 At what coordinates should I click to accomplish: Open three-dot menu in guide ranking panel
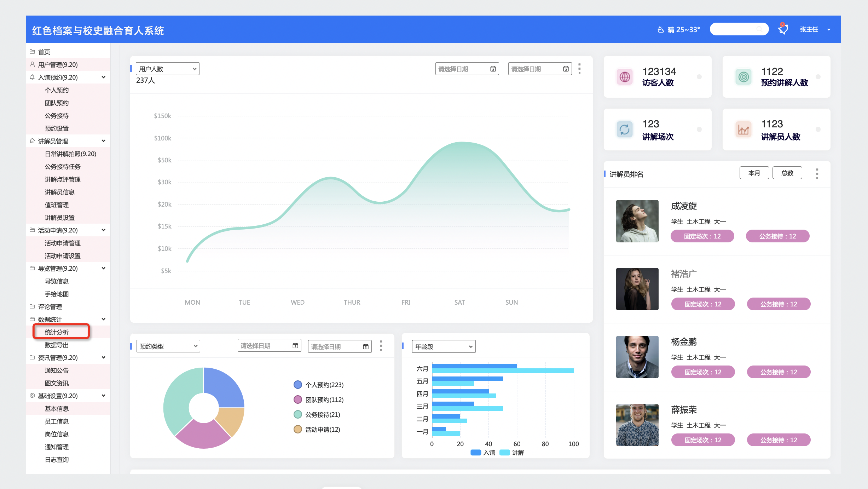tap(817, 173)
